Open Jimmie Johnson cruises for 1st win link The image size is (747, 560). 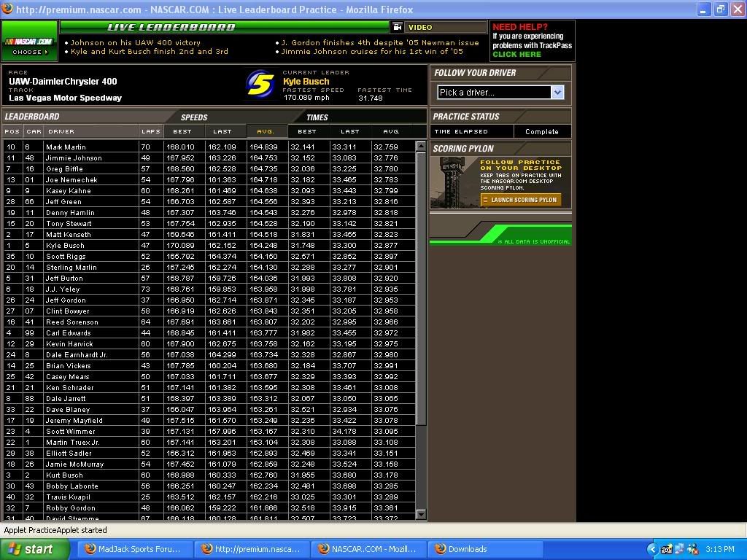371,52
